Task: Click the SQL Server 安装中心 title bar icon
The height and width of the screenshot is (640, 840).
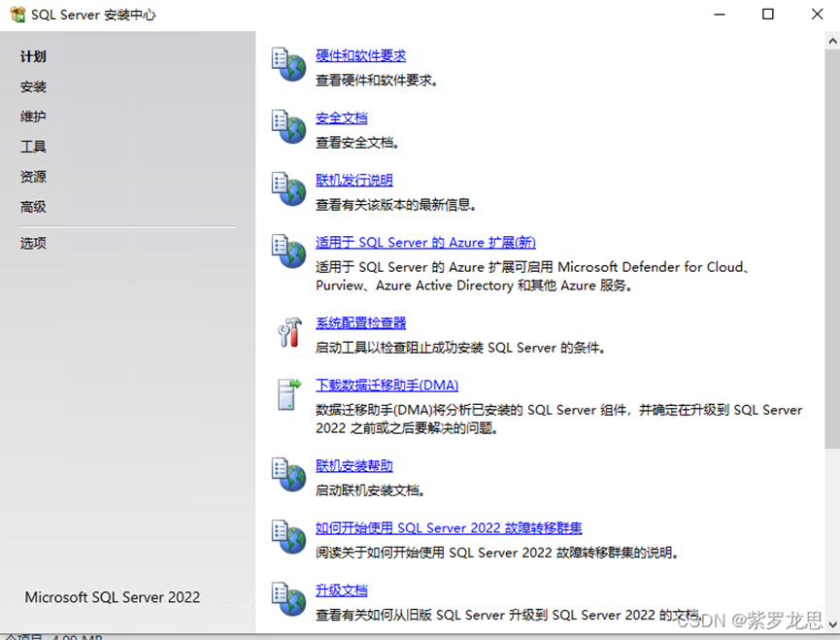Action: click(17, 15)
